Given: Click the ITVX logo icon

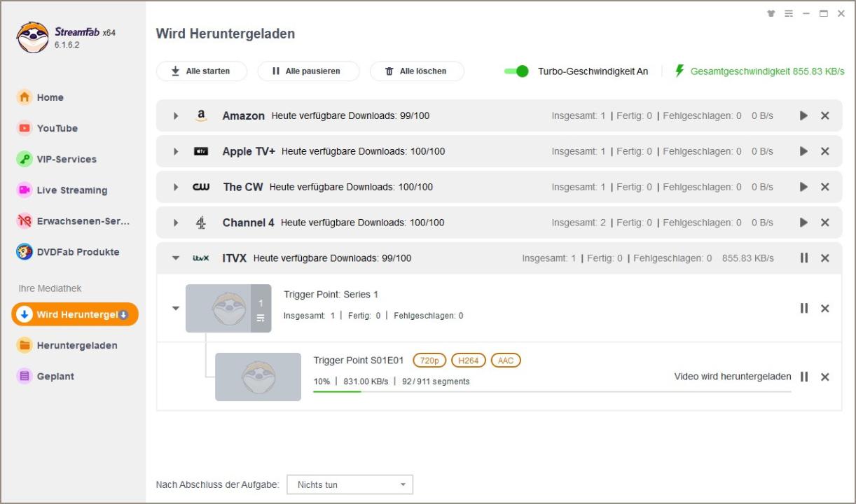Looking at the screenshot, I should 201,258.
